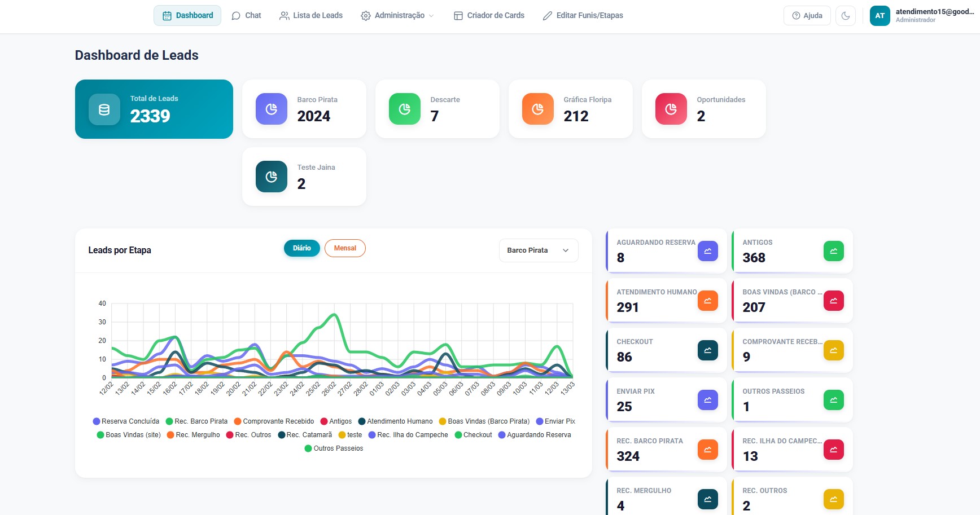The image size is (980, 515).
Task: Click the Oportunidades red pie icon
Action: [x=670, y=108]
